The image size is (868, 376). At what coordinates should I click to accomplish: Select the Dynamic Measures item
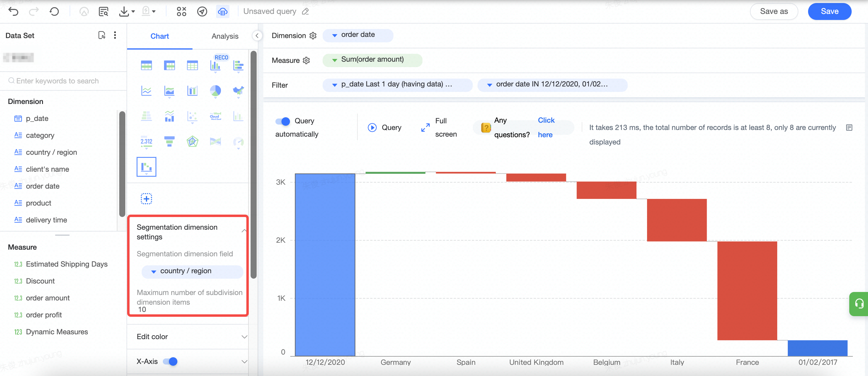(57, 332)
